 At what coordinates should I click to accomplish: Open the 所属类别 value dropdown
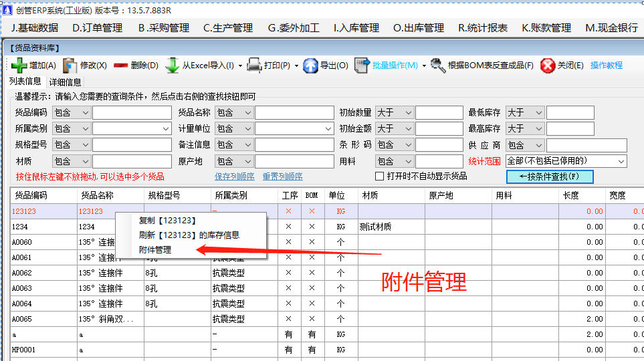point(166,128)
